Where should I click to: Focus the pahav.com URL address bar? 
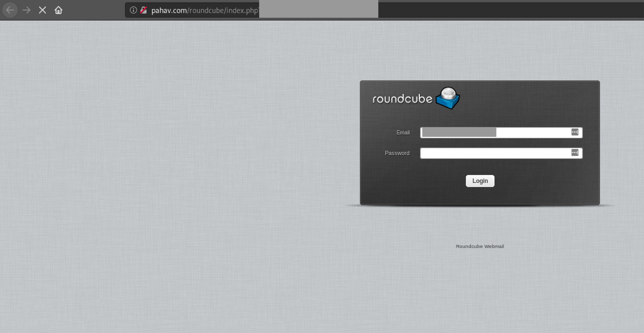[x=385, y=10]
